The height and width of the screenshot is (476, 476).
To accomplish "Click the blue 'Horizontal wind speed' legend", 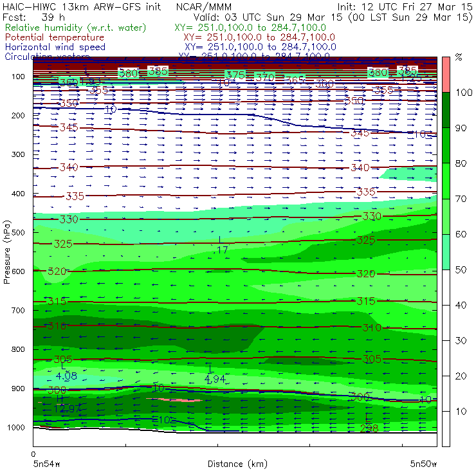I will (x=55, y=47).
